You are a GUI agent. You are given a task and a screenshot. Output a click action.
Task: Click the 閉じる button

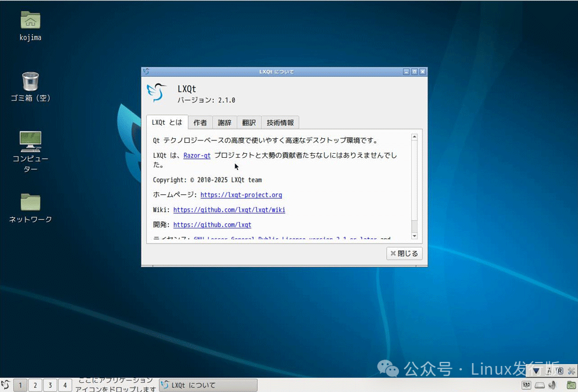404,253
